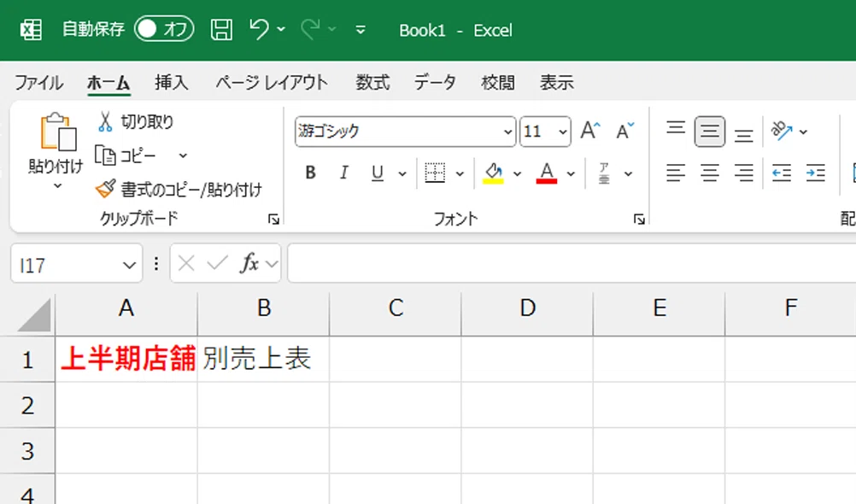Click the Select All corner triangle
The image size is (856, 504).
tap(33, 314)
